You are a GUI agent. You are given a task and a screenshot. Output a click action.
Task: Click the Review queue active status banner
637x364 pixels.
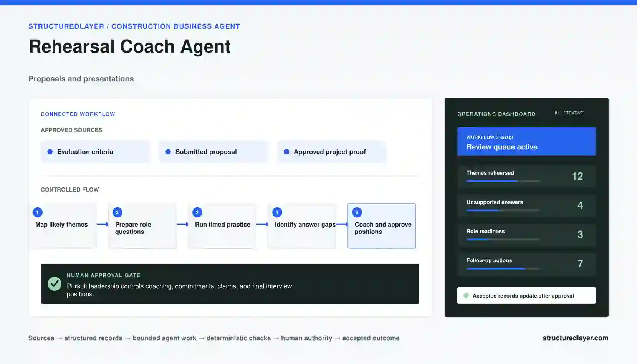(x=526, y=141)
